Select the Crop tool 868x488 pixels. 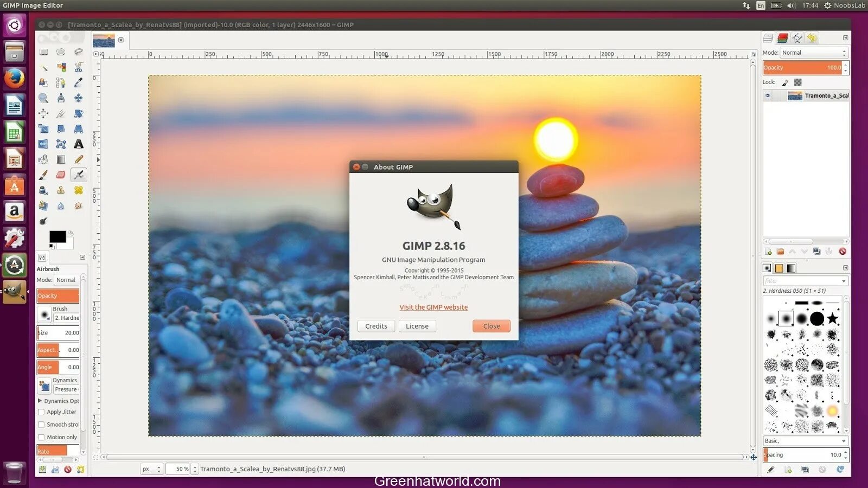[61, 113]
